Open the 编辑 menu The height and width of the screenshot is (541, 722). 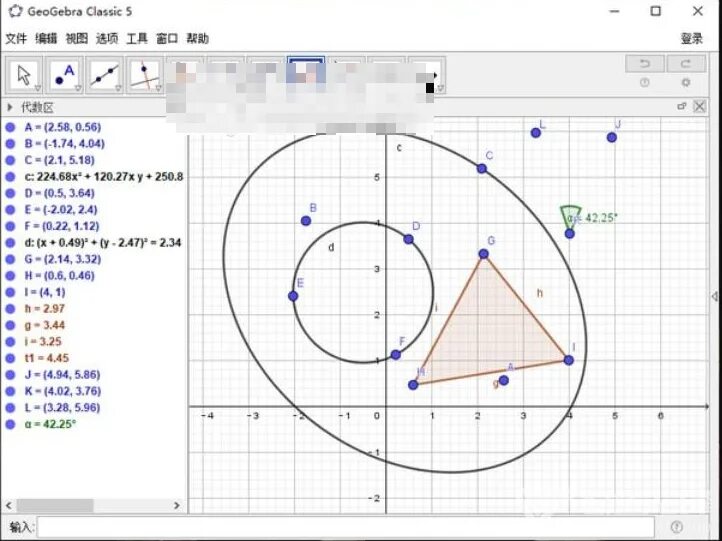46,39
